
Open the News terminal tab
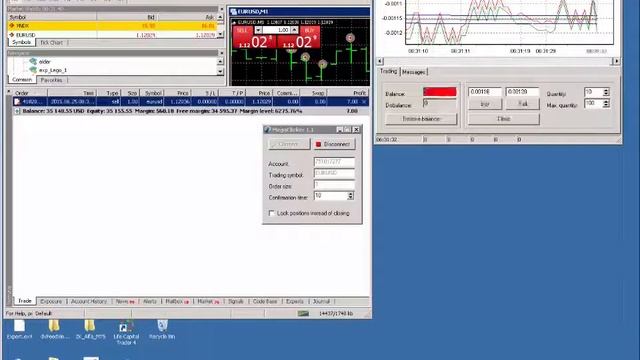click(125, 302)
